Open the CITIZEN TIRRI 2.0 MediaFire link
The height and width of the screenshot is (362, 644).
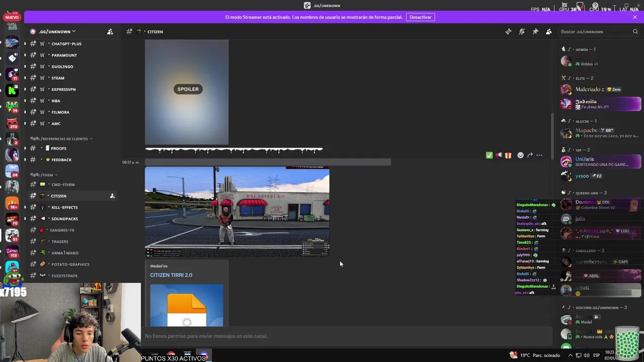pos(171,275)
